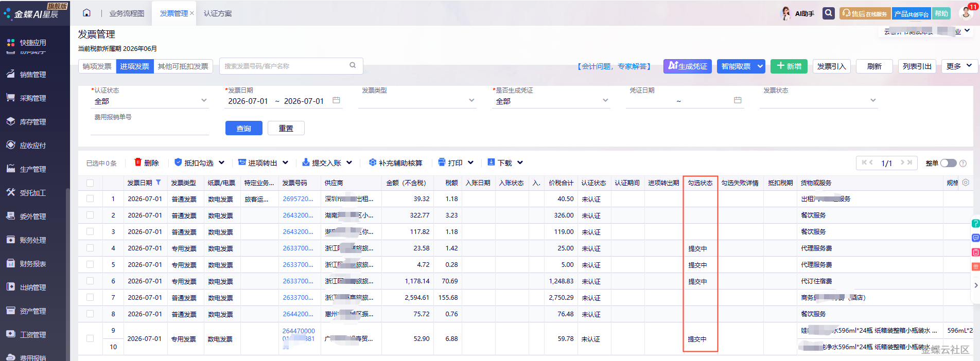This screenshot has height=361, width=980.
Task: Open 库存管理 module in sidebar
Action: click(34, 122)
